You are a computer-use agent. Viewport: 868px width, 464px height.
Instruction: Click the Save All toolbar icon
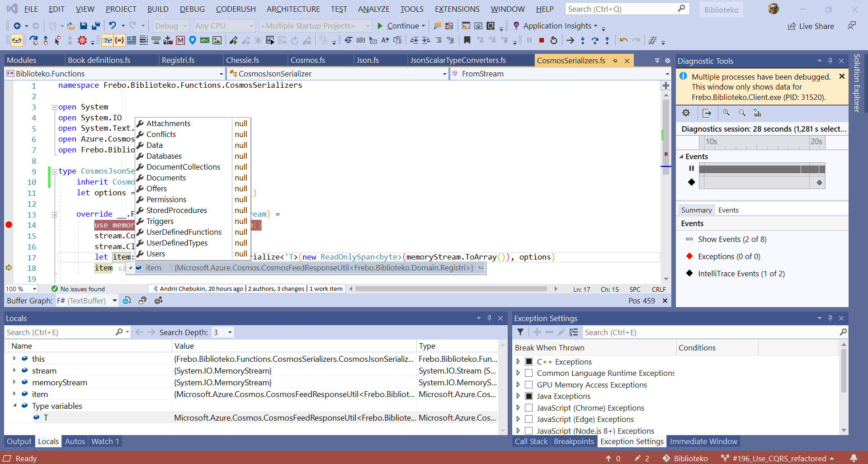[x=95, y=26]
